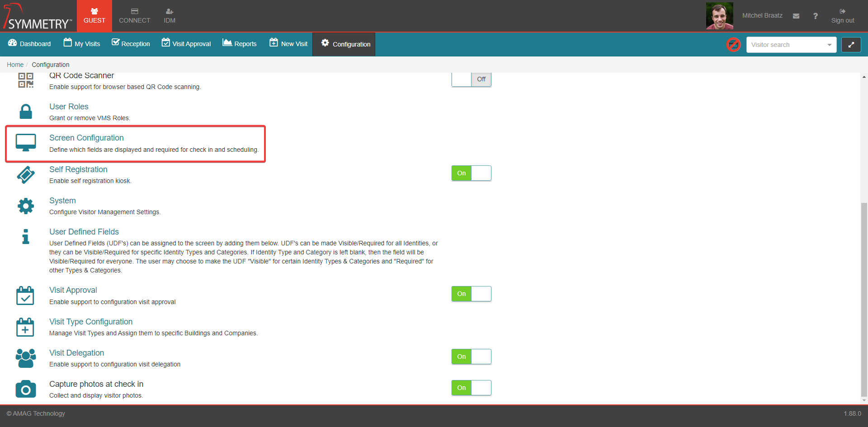
Task: Open System settings link
Action: (62, 201)
